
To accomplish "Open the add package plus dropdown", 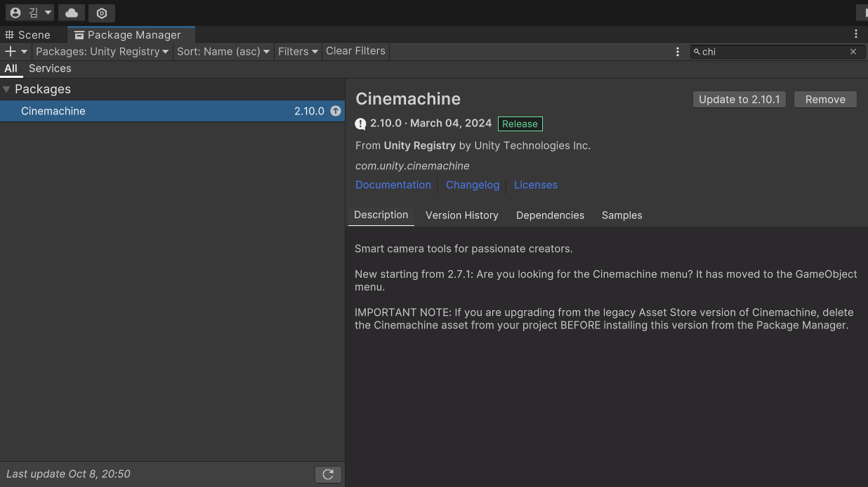I will pos(15,51).
